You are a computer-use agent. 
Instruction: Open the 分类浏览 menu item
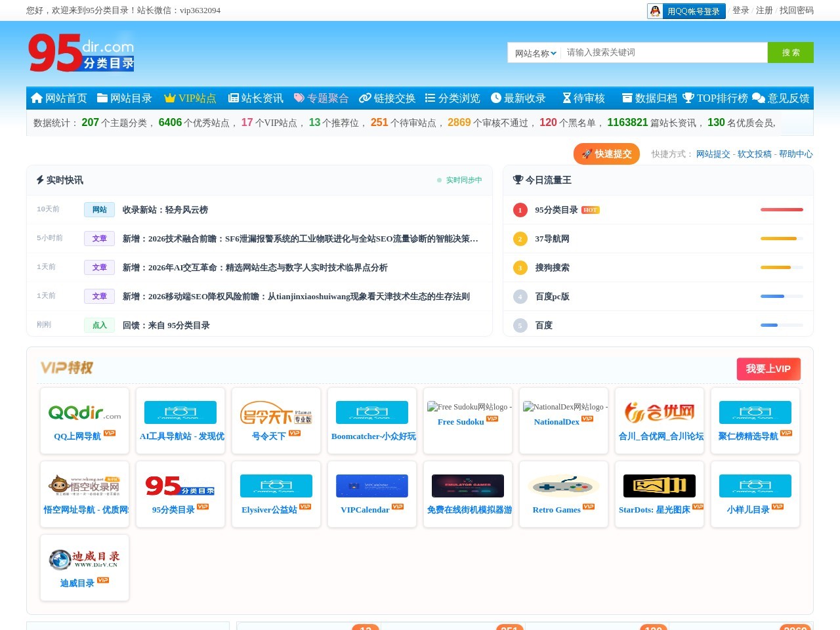(453, 98)
